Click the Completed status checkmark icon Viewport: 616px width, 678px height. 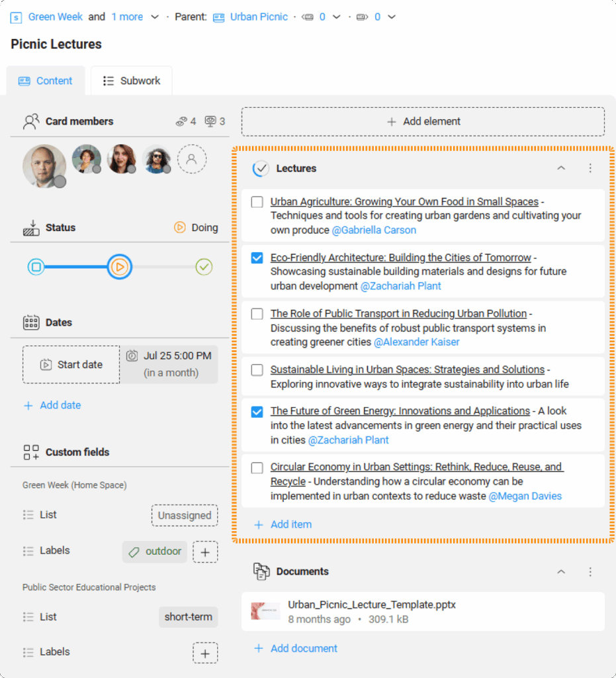point(204,267)
